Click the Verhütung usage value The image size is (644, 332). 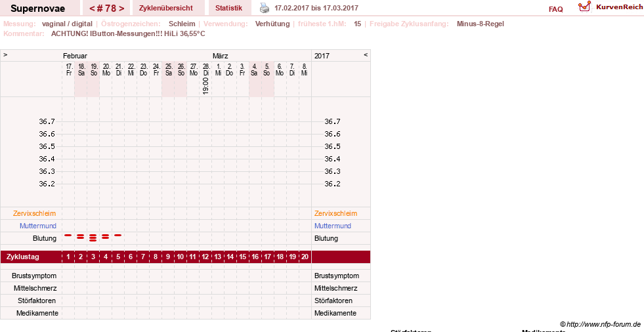(x=272, y=24)
